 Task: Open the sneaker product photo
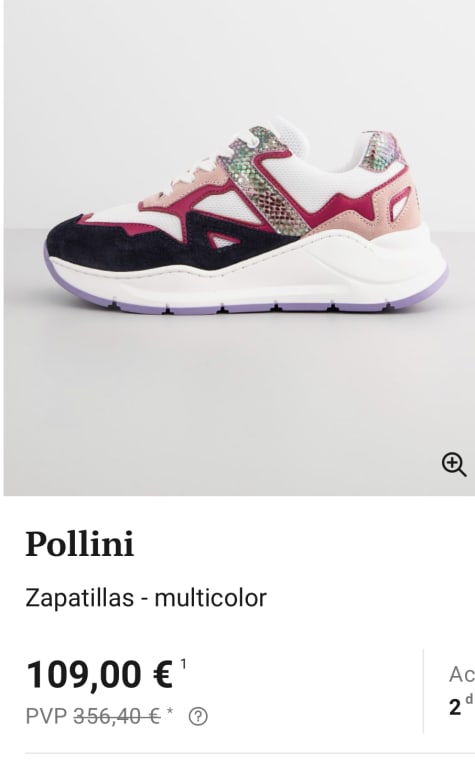[239, 248]
